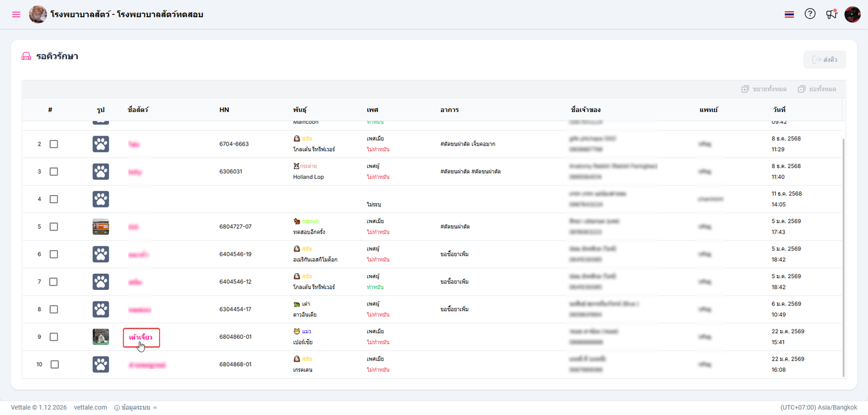The width and height of the screenshot is (868, 415).
Task: Open pet name link for HN 6306031
Action: pos(135,172)
